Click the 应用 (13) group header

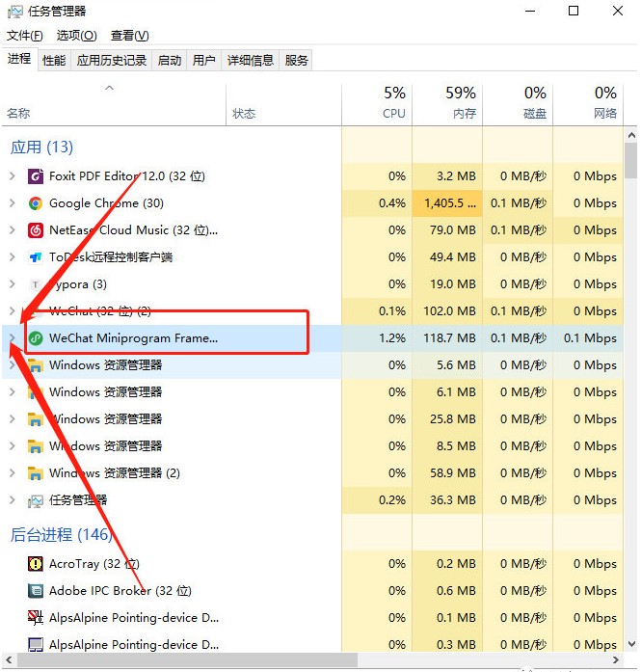(42, 148)
